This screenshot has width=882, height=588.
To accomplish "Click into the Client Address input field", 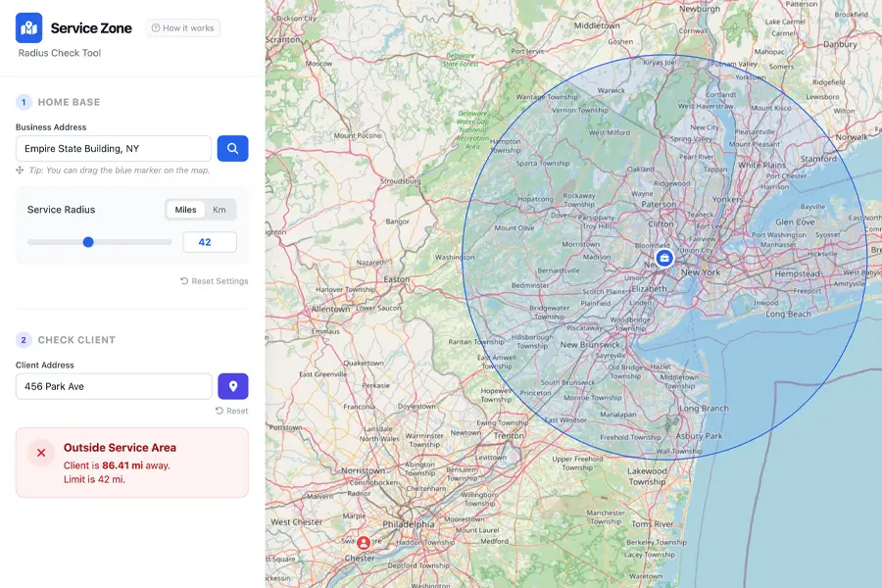I will [x=114, y=386].
